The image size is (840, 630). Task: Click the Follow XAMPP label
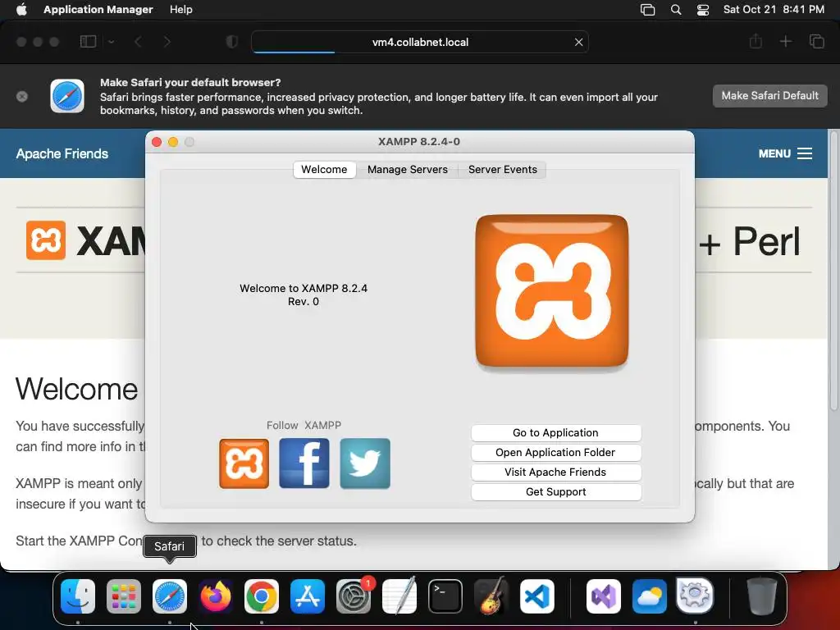304,426
